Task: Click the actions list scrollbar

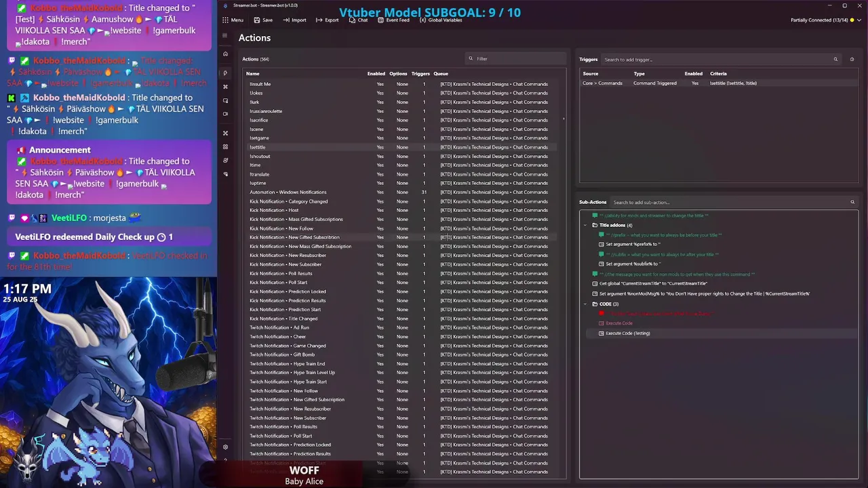Action: point(564,119)
